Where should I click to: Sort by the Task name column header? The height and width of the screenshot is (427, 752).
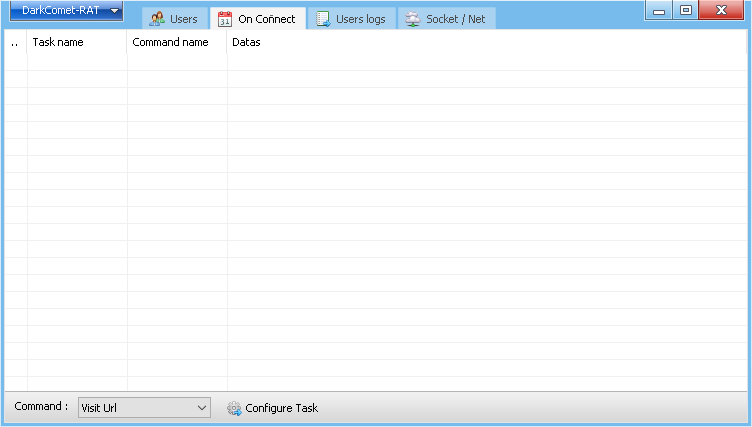[x=76, y=43]
